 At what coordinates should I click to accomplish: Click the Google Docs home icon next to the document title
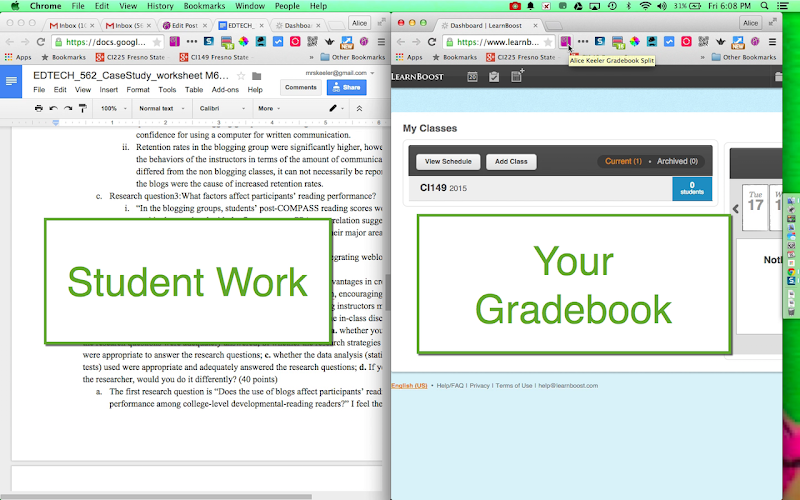11,81
